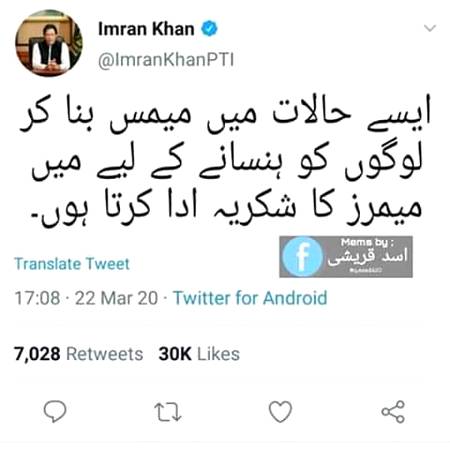Screen dimensions: 450x450
Task: Open the Twitter for Android link
Action: [250, 298]
